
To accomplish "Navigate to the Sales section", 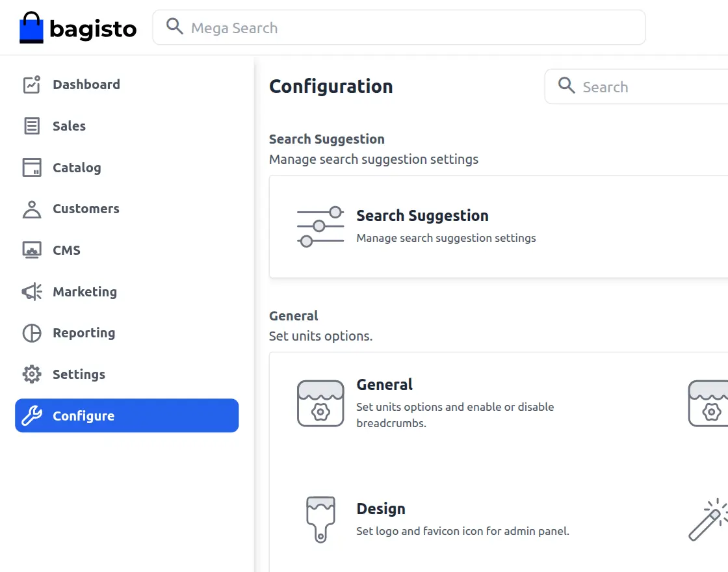I will point(69,125).
